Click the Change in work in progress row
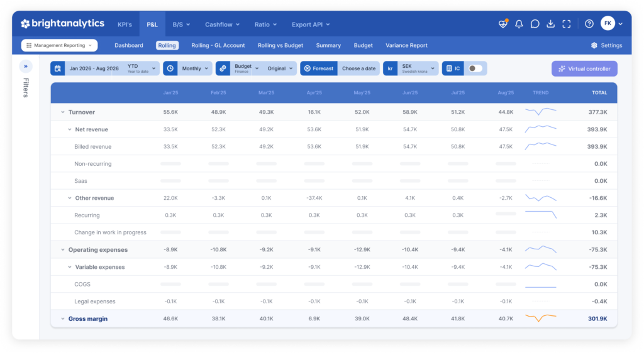 pos(333,232)
